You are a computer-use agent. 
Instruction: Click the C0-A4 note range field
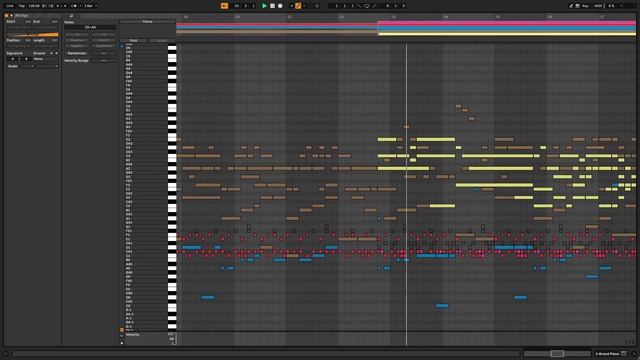[90, 27]
